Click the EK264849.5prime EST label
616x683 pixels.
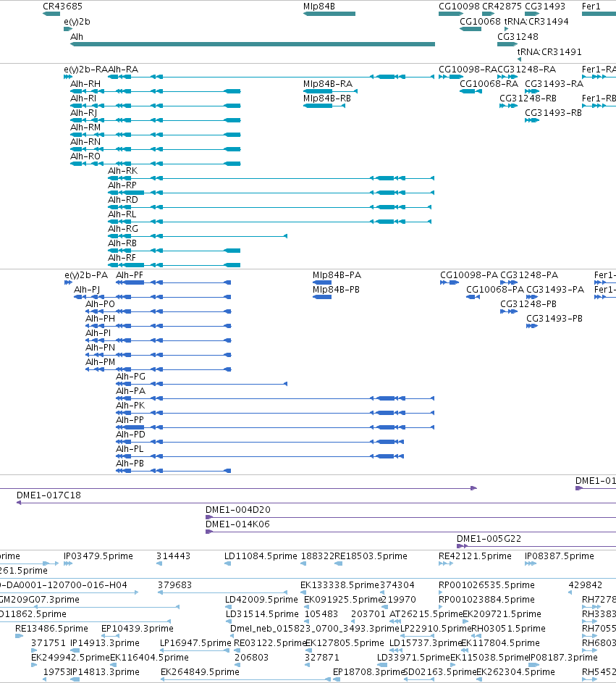click(201, 672)
